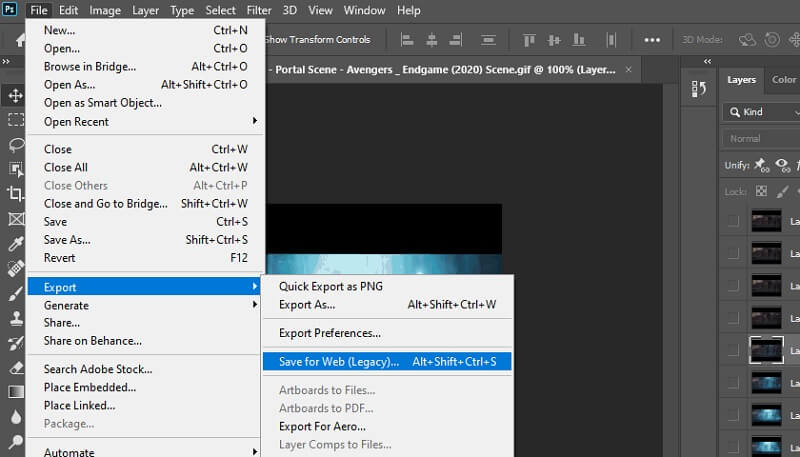Image resolution: width=800 pixels, height=457 pixels.
Task: Toggle visibility of the selected highlighted layer
Action: (733, 350)
